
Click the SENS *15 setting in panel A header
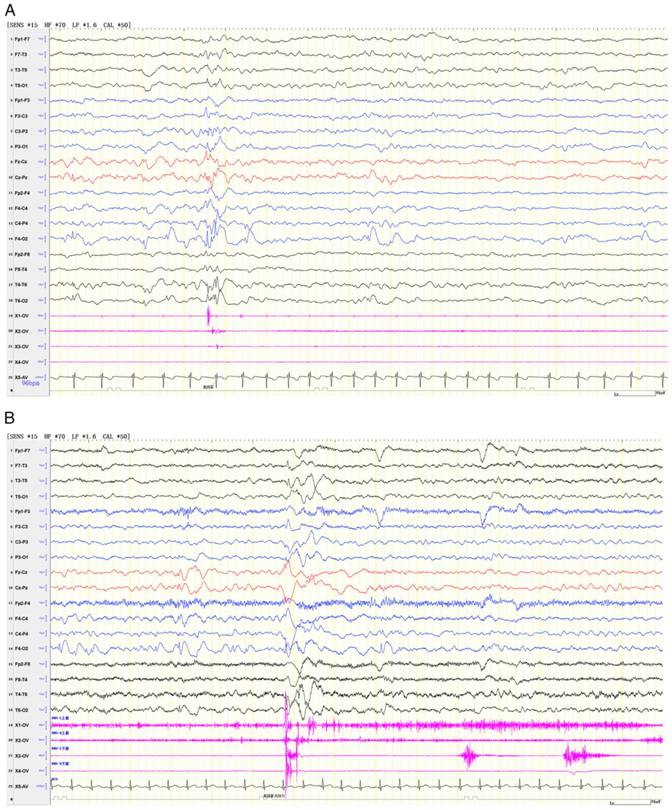[23, 25]
